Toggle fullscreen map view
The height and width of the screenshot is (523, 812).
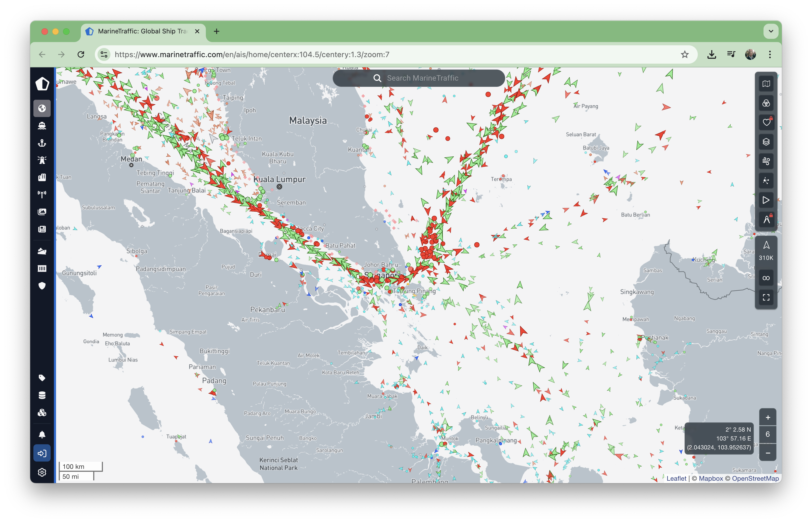[x=766, y=297]
